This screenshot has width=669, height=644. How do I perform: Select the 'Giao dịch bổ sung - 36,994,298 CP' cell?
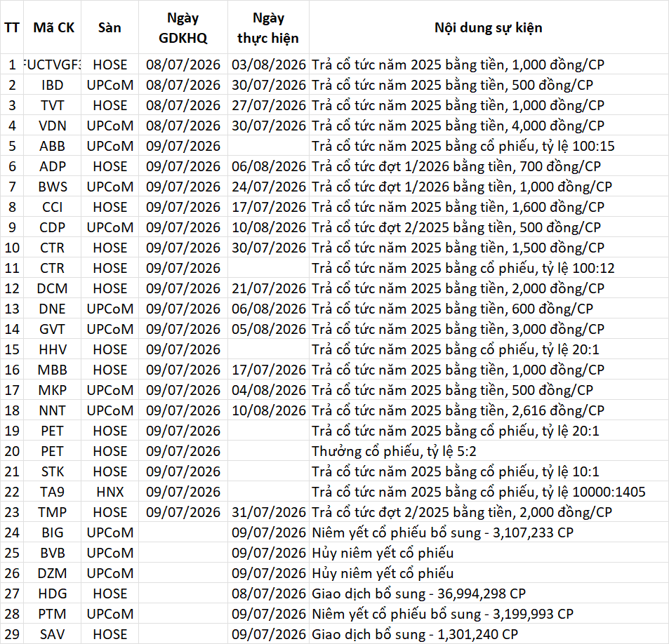click(x=489, y=593)
